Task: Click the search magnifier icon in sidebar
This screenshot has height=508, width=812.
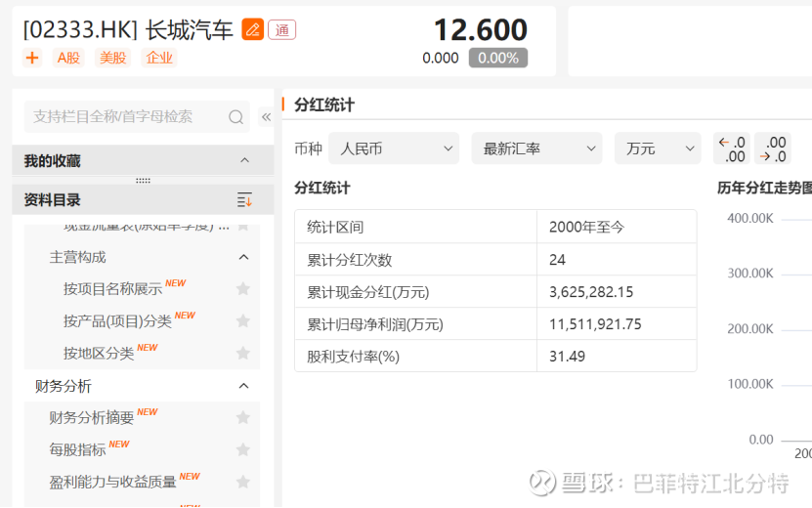Action: (236, 117)
